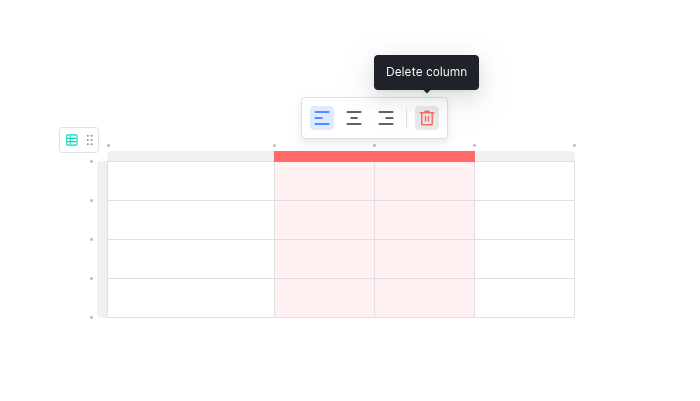Click the align center icon

pos(354,118)
